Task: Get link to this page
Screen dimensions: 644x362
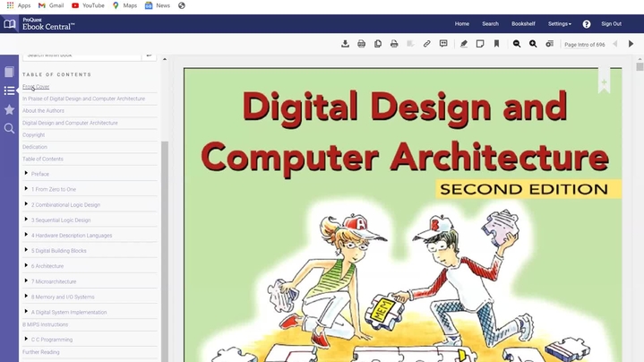Action: [x=427, y=44]
